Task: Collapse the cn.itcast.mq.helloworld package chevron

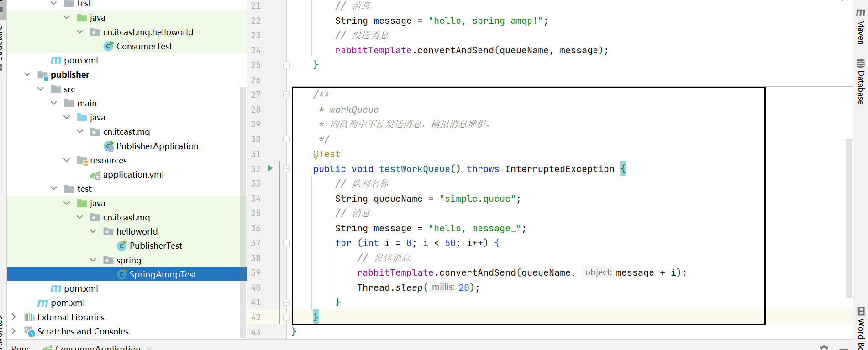Action: click(x=80, y=32)
